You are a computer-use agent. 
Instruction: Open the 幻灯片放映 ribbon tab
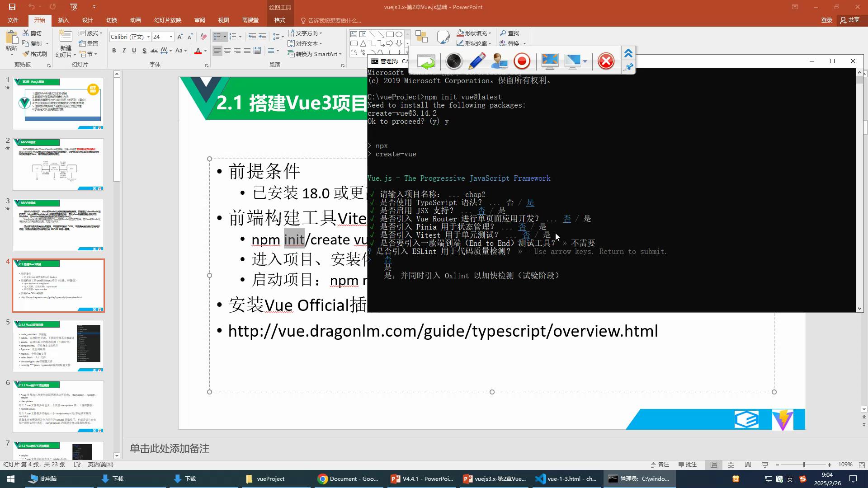point(167,20)
